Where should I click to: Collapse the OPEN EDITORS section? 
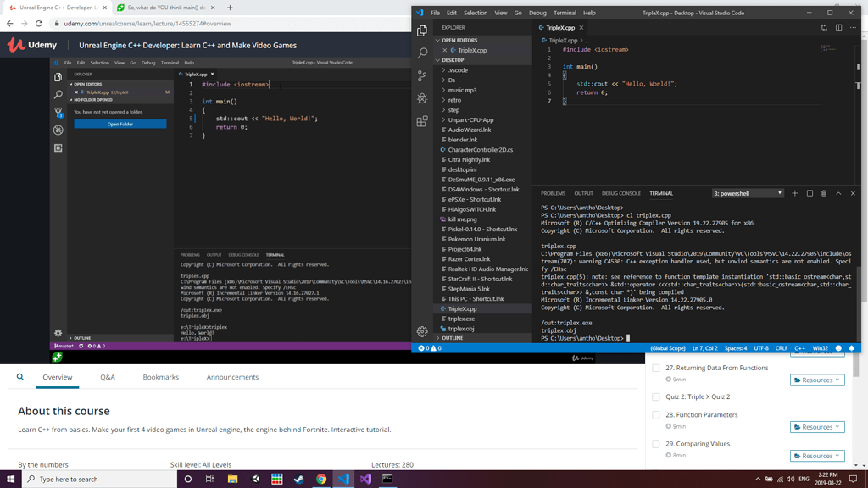(x=458, y=40)
